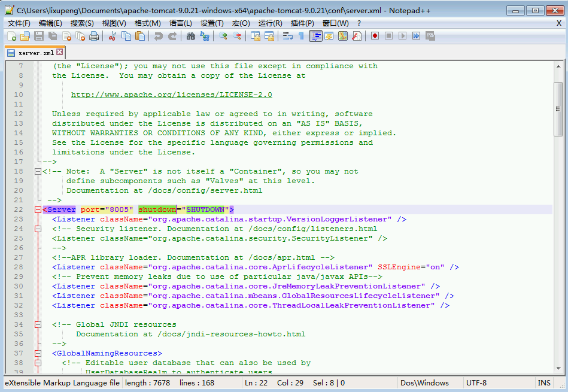This screenshot has width=568, height=392.
Task: Open the 语言(L) menu
Action: [180, 23]
